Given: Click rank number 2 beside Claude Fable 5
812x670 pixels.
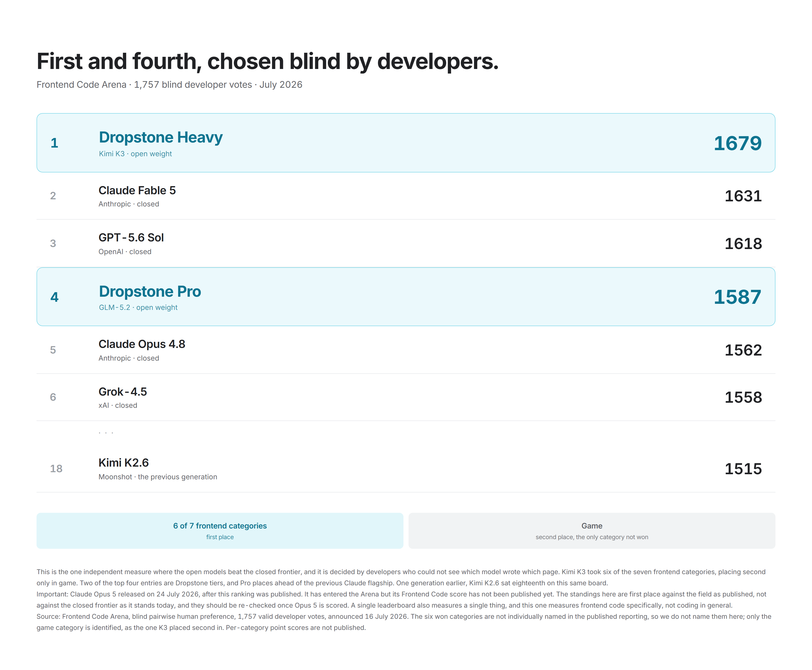Looking at the screenshot, I should [53, 196].
